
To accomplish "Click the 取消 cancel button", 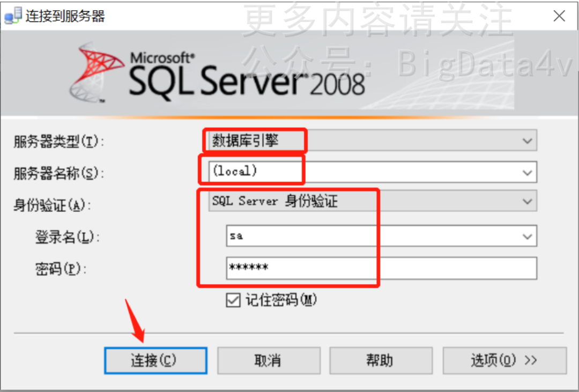I will pyautogui.click(x=269, y=360).
